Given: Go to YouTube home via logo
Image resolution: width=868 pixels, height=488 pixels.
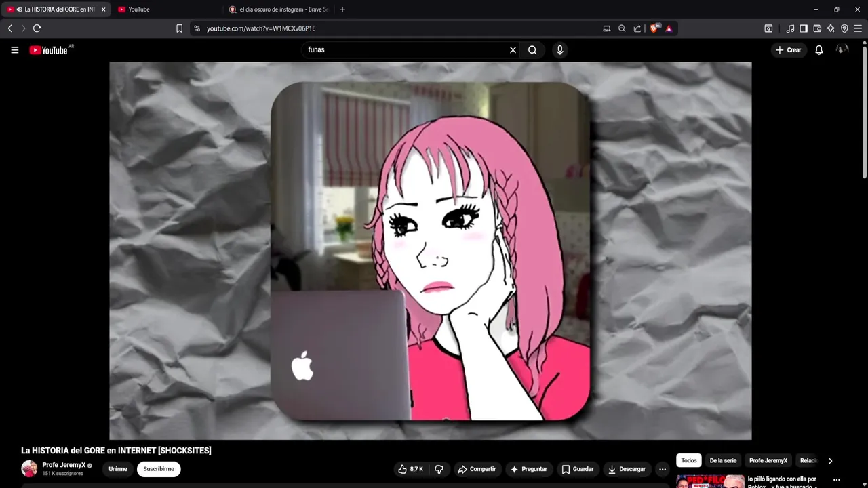Looking at the screenshot, I should click(49, 50).
